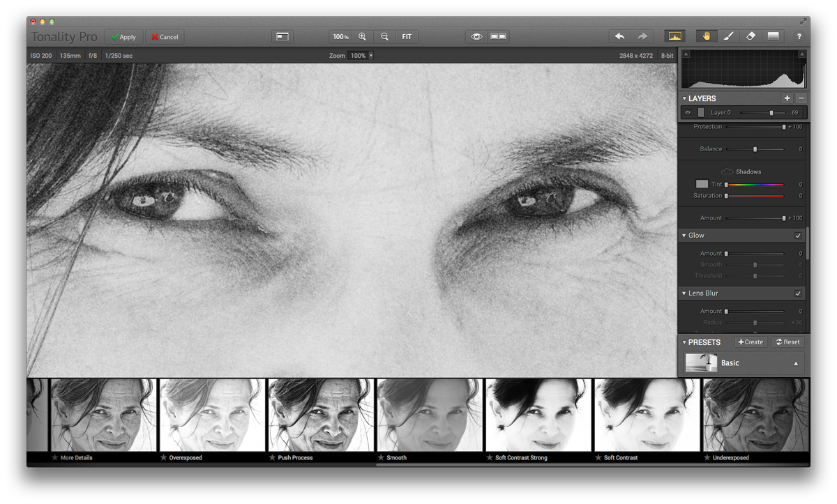
Task: Open the Help question mark
Action: [x=799, y=36]
